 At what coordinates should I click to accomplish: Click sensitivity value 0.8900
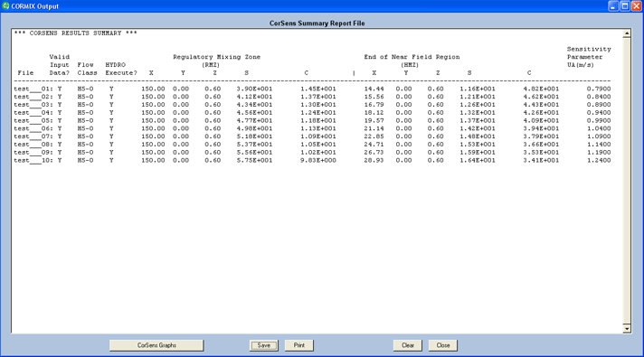599,105
